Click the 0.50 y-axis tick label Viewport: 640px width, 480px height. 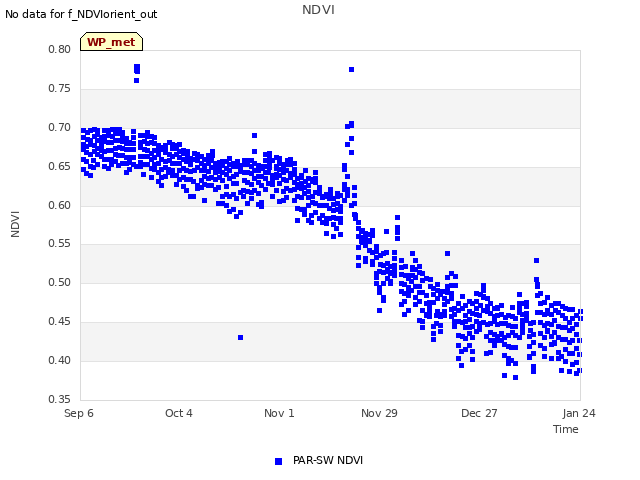coord(60,282)
